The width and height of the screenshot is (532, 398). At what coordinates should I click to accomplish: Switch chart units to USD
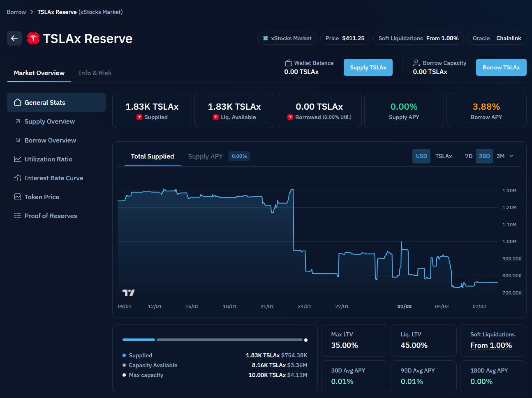click(x=421, y=156)
